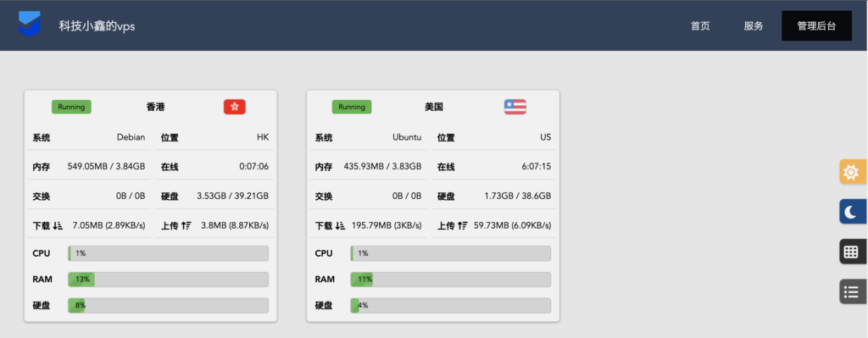868x338 pixels.
Task: Click 系统 label in the 香港 card
Action: [42, 138]
